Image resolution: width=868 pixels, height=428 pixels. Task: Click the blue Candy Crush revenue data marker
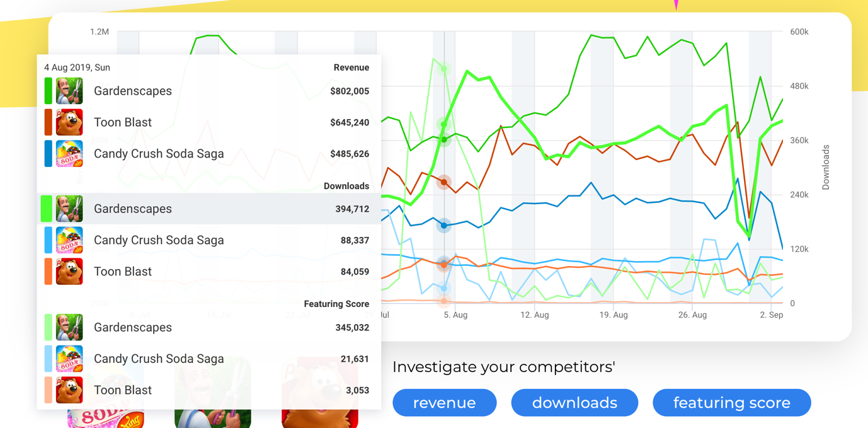[444, 226]
